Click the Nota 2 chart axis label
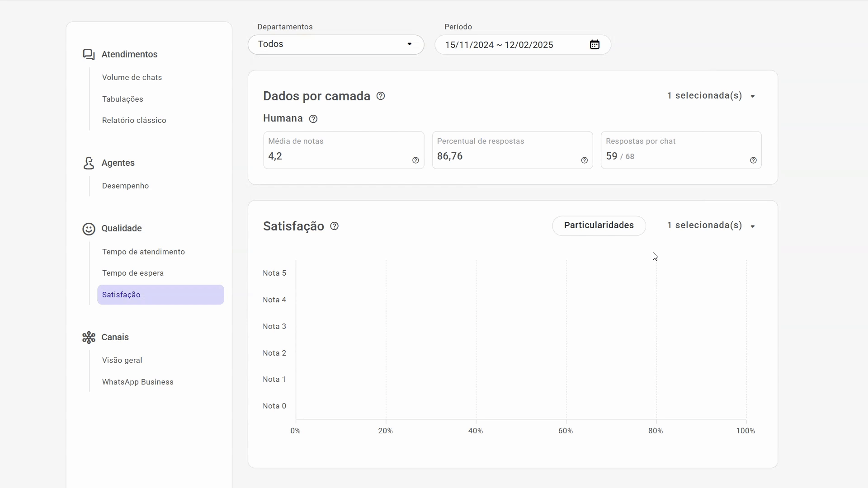Viewport: 868px width, 488px height. 274,353
